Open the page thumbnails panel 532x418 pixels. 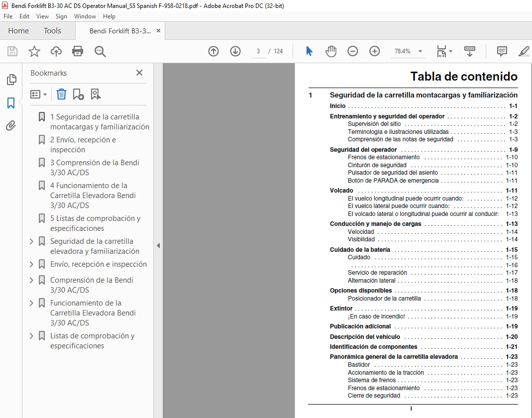click(x=11, y=80)
